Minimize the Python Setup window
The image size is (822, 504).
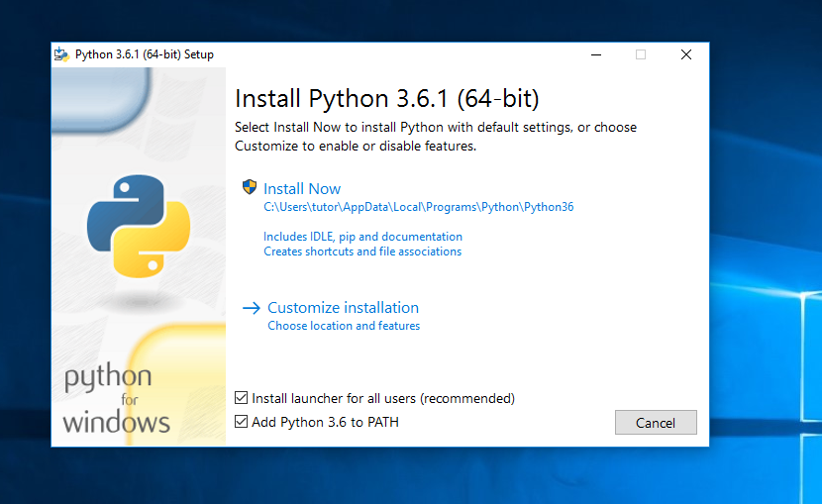596,54
